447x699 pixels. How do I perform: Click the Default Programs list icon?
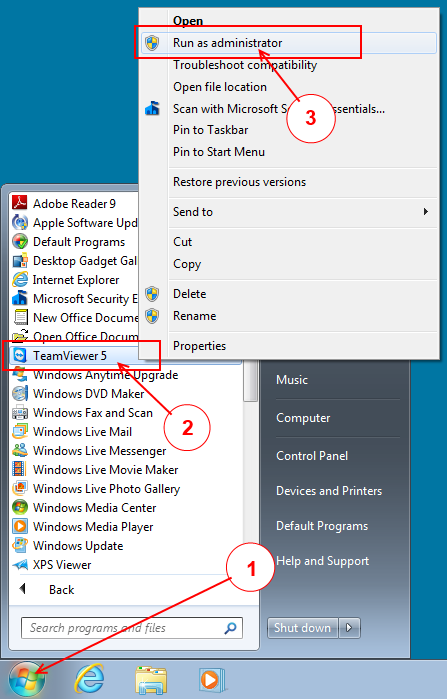coord(20,242)
